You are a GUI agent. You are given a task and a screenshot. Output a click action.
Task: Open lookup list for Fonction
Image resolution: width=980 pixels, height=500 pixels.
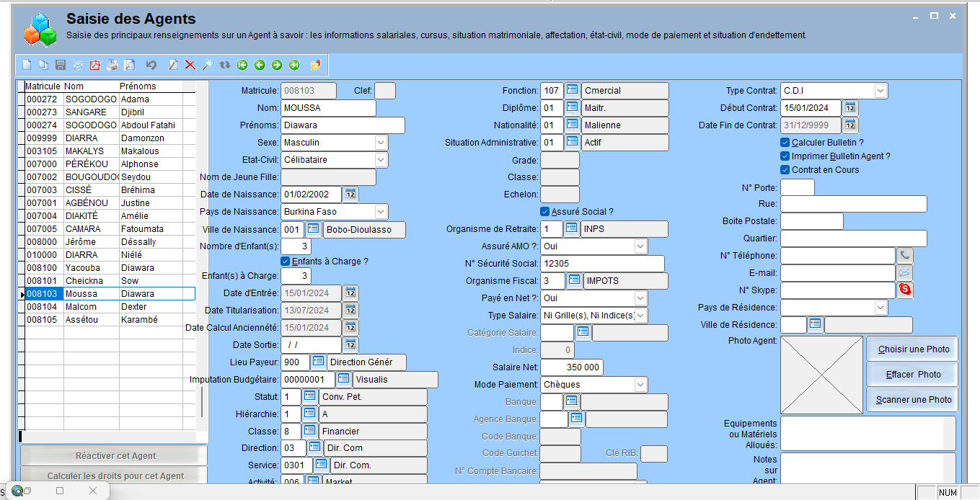point(572,91)
